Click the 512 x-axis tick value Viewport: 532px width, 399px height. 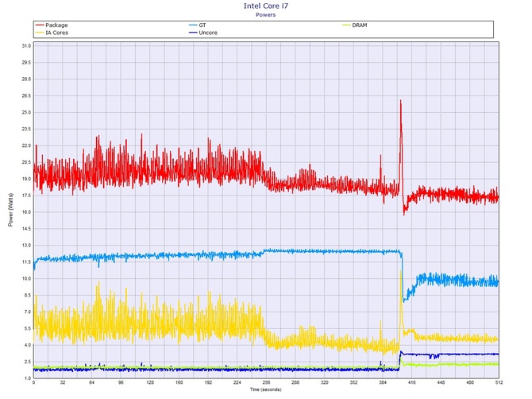(499, 382)
